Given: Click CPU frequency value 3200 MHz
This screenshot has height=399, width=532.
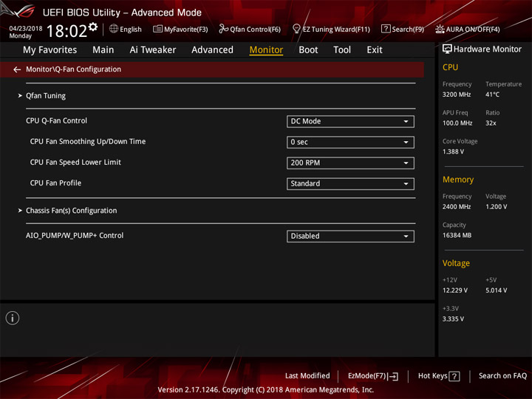Looking at the screenshot, I should click(x=457, y=95).
